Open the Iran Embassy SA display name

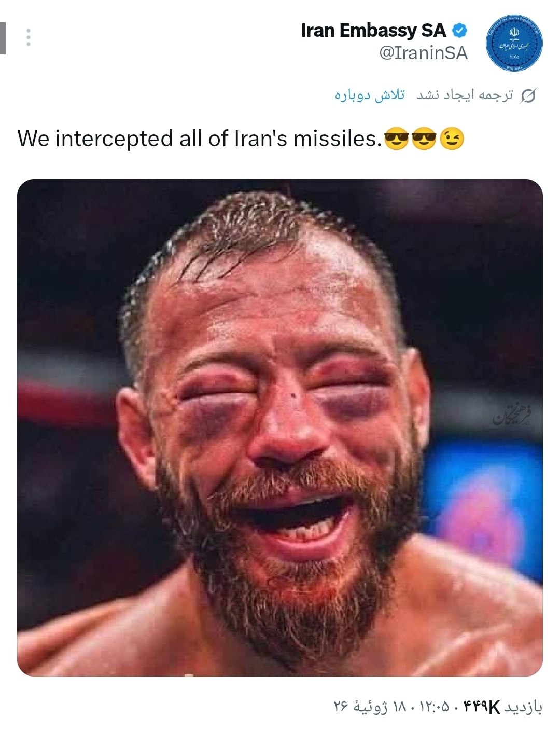click(373, 31)
